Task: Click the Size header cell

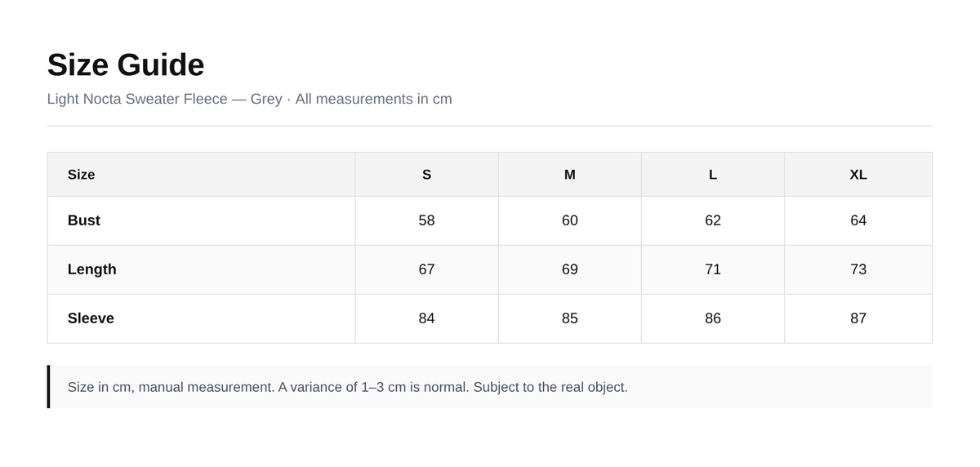Action: [x=202, y=175]
